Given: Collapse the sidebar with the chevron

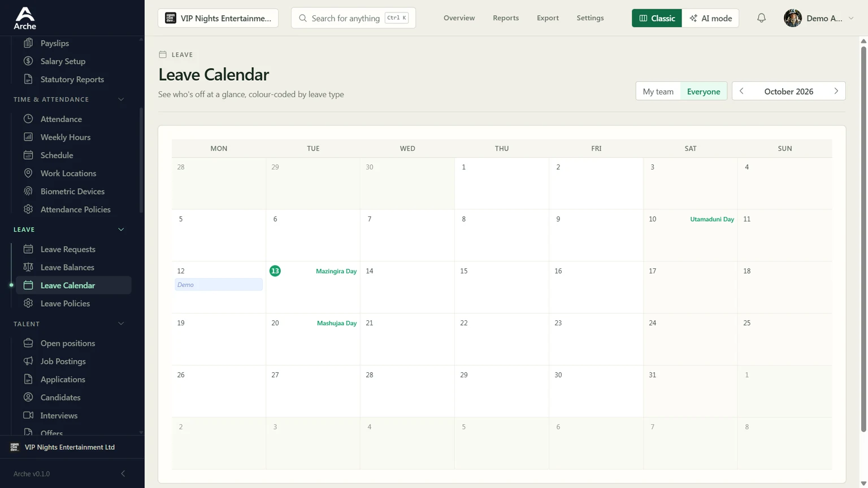Looking at the screenshot, I should [x=123, y=473].
